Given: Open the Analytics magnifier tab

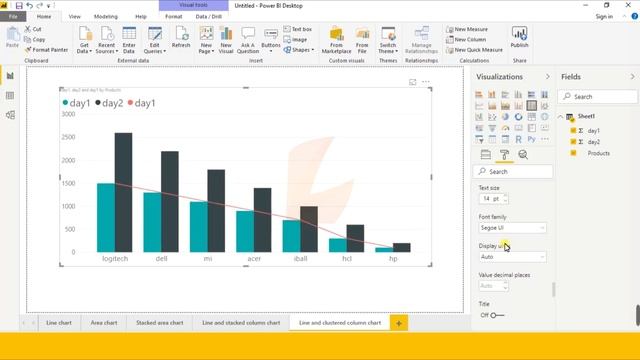Looking at the screenshot, I should pos(523,155).
